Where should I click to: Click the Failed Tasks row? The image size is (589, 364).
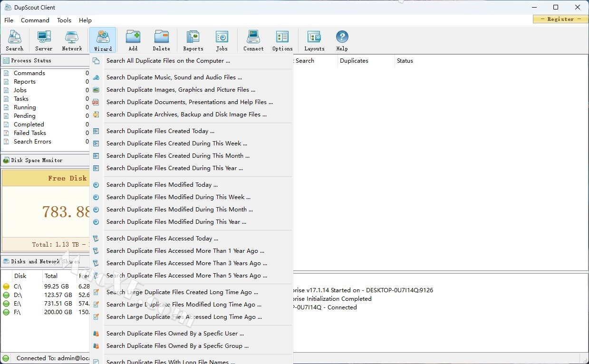(x=46, y=133)
